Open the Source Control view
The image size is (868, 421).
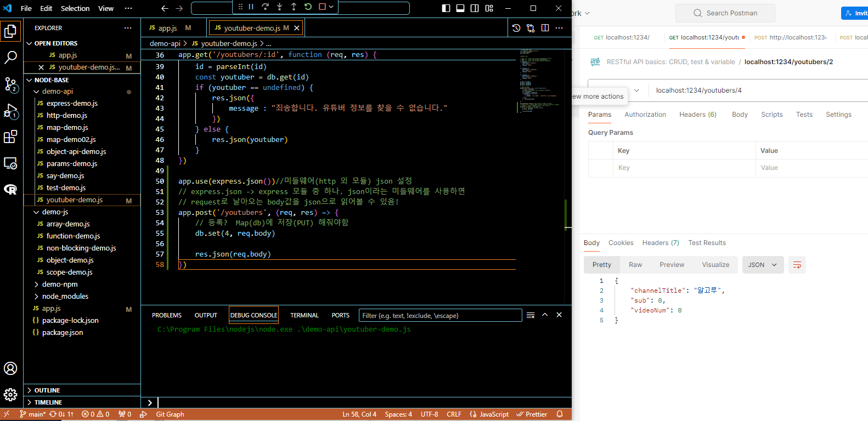point(10,84)
